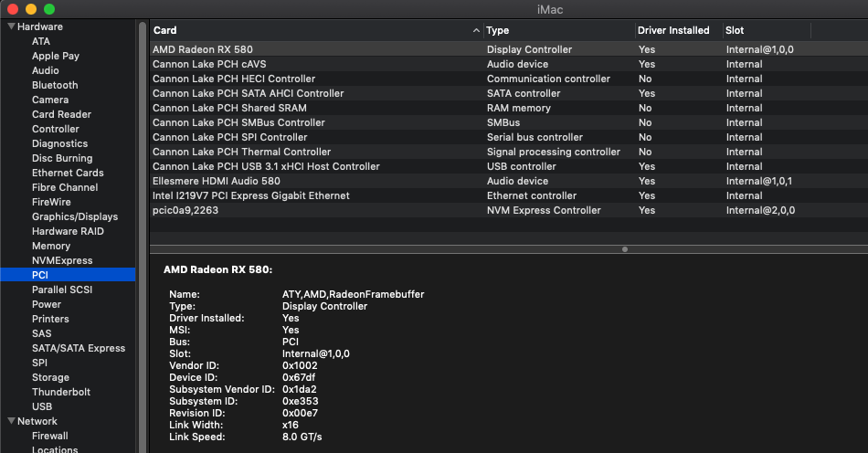Sort by the Slot column header
This screenshot has height=453, width=868.
767,30
